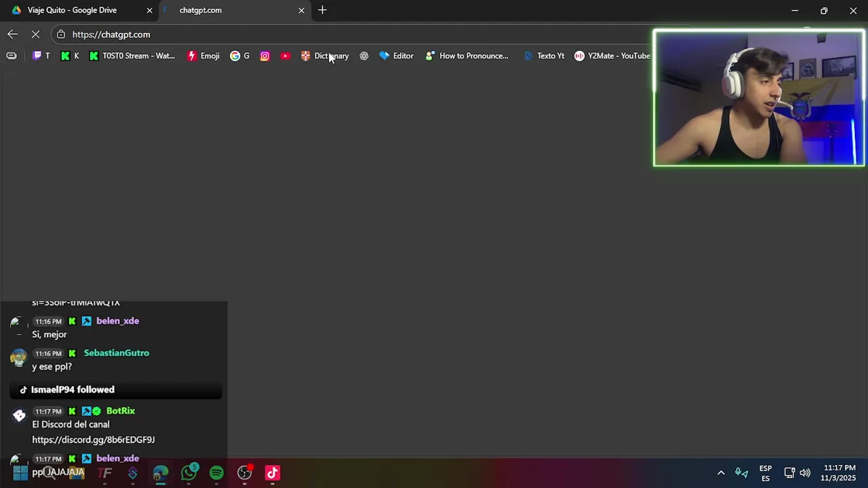Screen dimensions: 868x488
Task: Open the 'Texto Yt' bookmark
Action: pyautogui.click(x=544, y=56)
